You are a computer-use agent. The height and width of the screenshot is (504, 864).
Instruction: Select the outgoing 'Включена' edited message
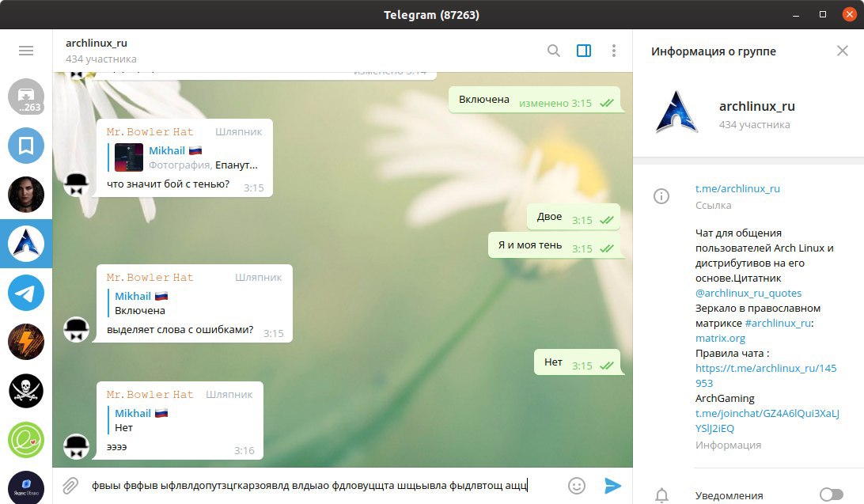point(535,100)
